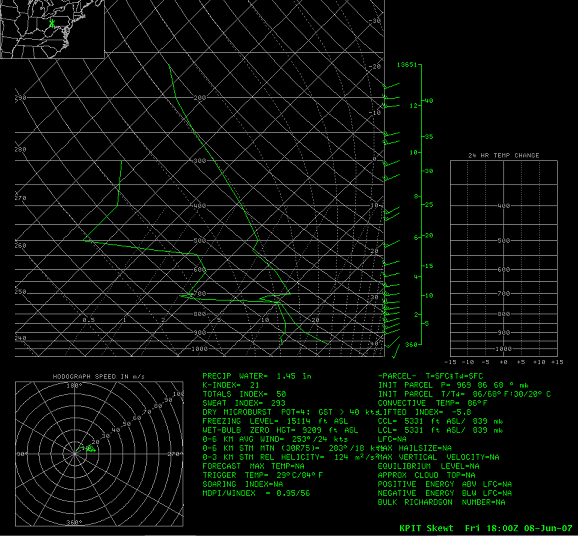Click the surface wind barb at sounding bottom

click(396, 351)
